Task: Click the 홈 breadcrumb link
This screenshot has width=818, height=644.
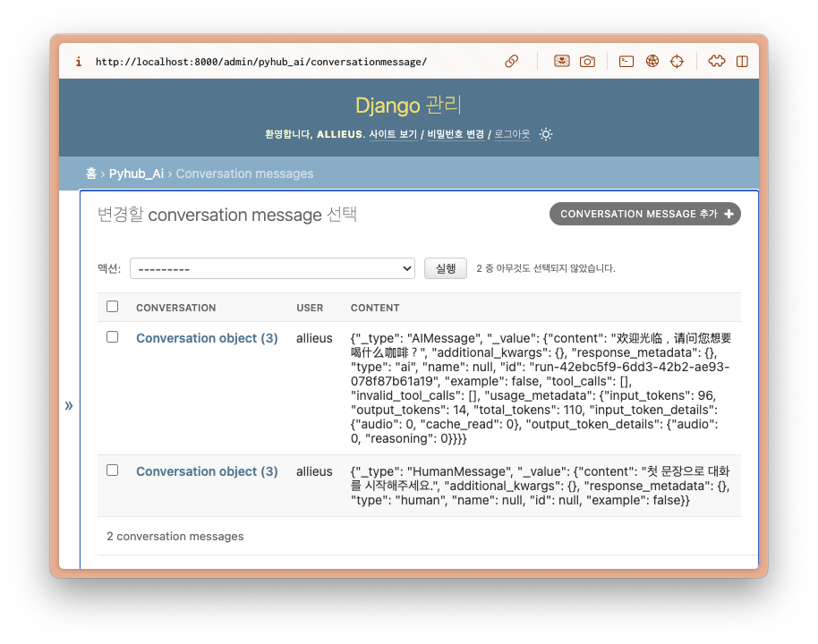Action: point(91,174)
